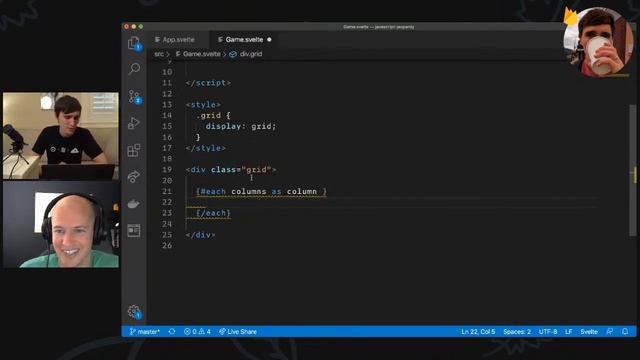Image resolution: width=640 pixels, height=360 pixels.
Task: Open the feedback icon in status bar
Action: (x=609, y=331)
